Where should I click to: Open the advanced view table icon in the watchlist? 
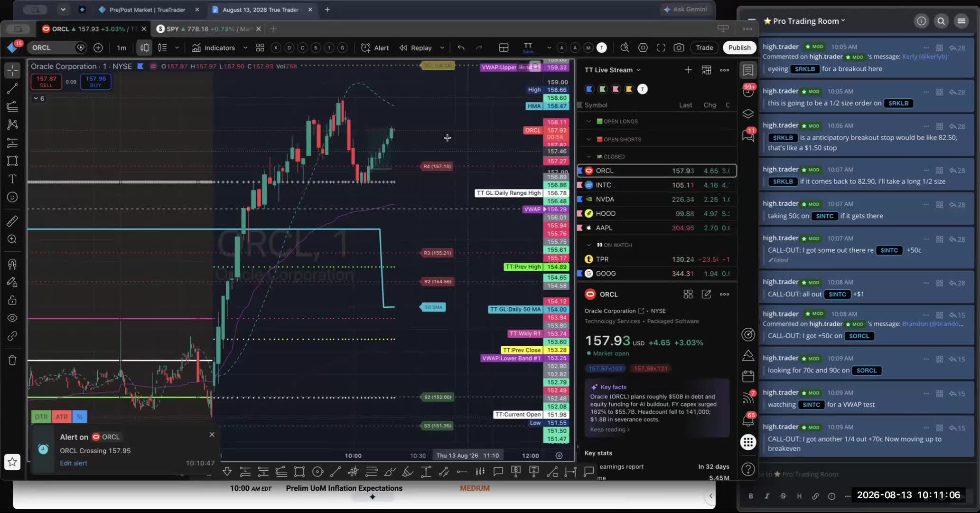706,70
